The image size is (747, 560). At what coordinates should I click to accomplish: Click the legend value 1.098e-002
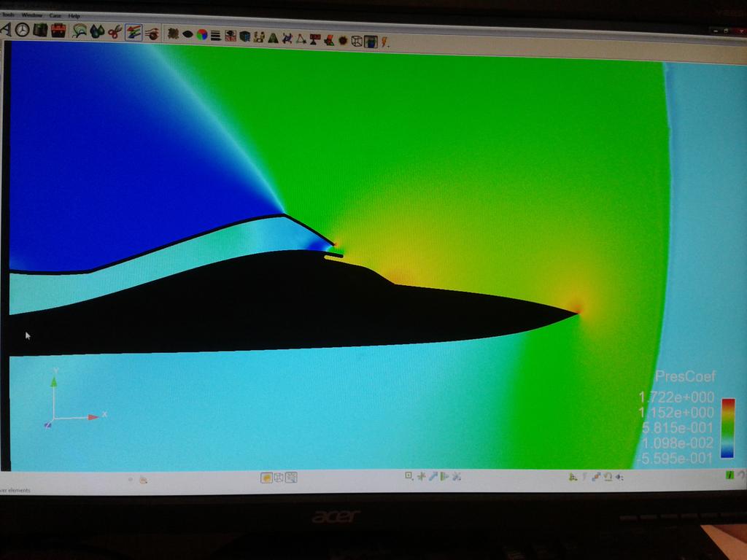[678, 443]
